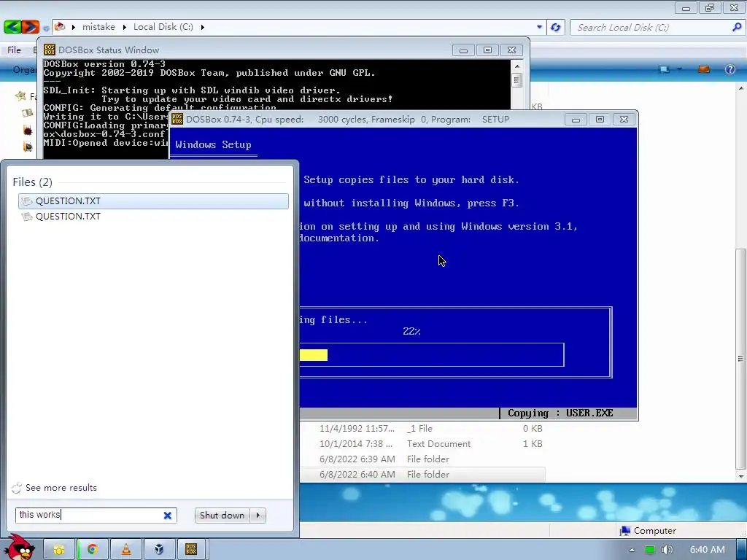747x560 pixels.
Task: Click the Show desktop strip on taskbar
Action: pyautogui.click(x=741, y=550)
